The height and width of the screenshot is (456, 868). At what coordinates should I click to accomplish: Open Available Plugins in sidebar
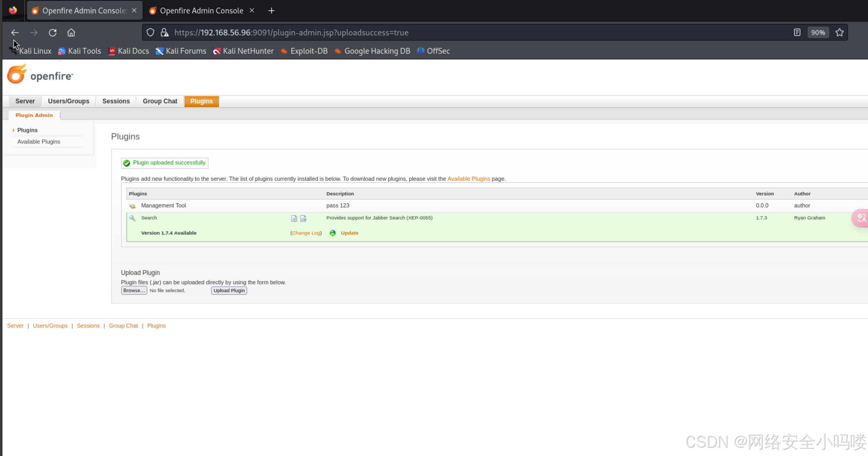39,142
